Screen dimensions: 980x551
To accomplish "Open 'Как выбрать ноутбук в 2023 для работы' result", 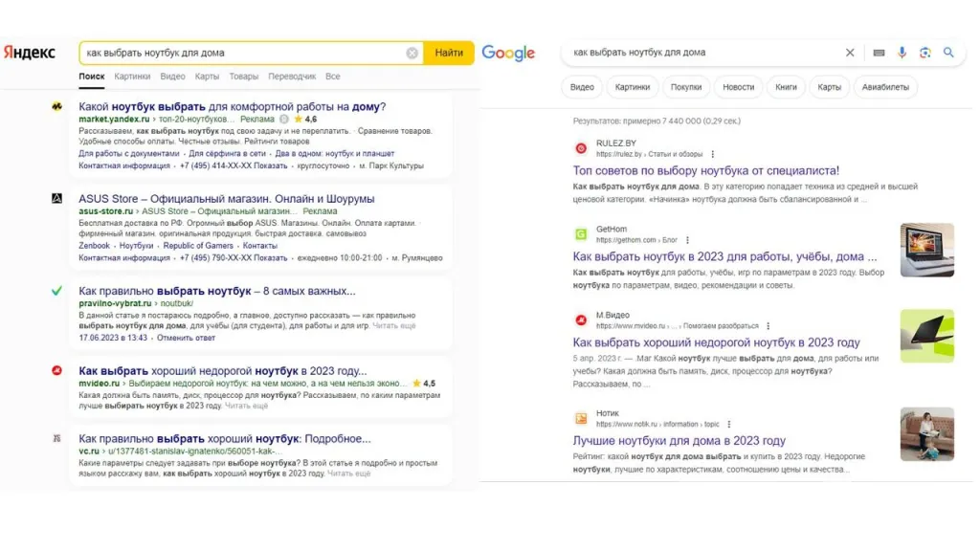I will point(724,256).
